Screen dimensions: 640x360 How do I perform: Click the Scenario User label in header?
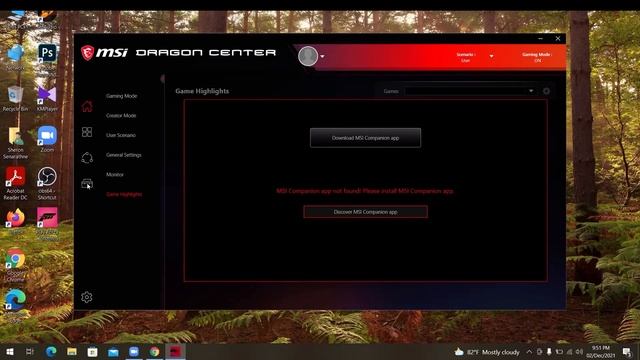(x=466, y=57)
